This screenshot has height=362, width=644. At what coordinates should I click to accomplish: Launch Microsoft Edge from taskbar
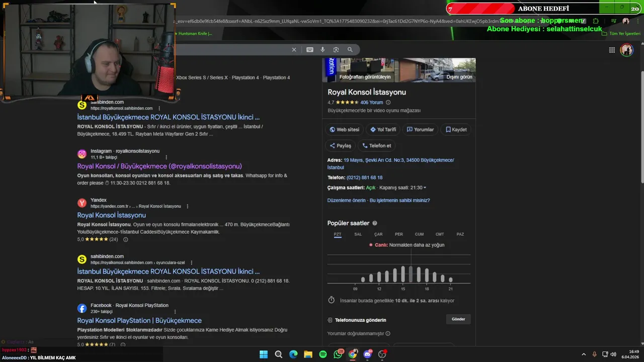click(293, 354)
